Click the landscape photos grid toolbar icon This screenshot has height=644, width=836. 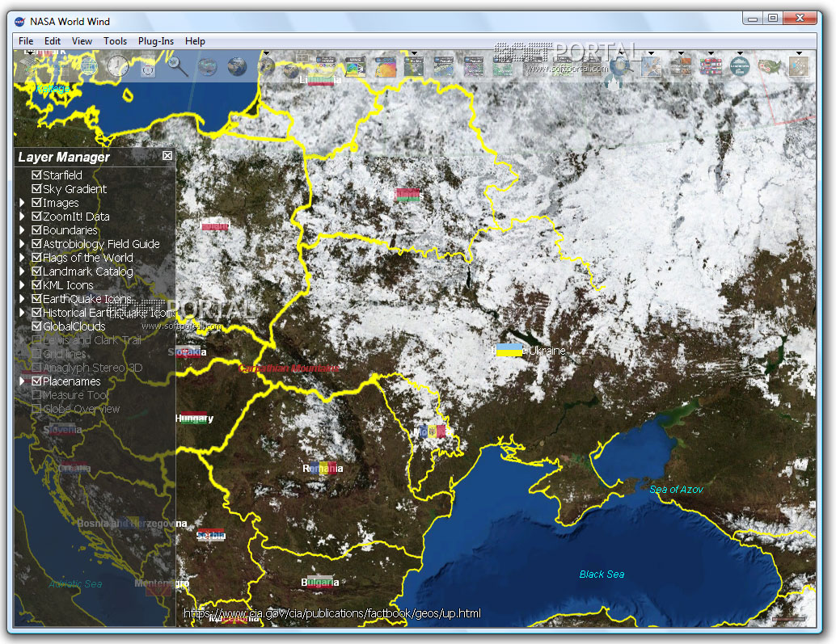[x=681, y=66]
